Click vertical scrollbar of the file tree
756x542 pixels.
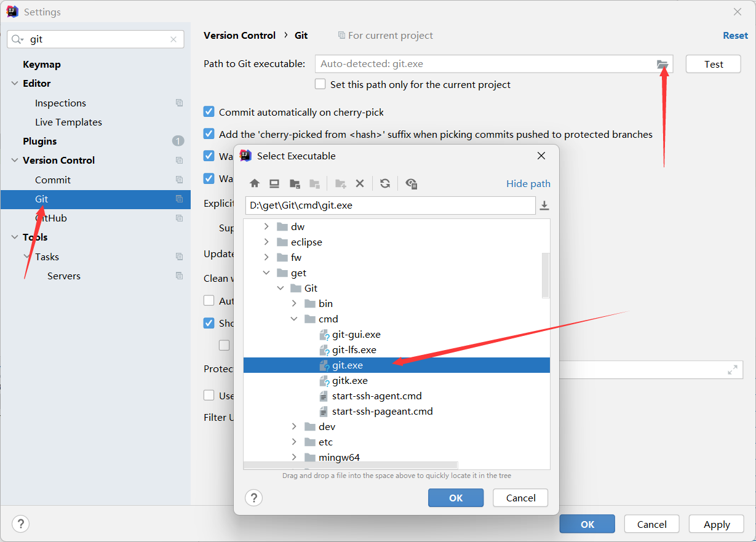(x=545, y=275)
